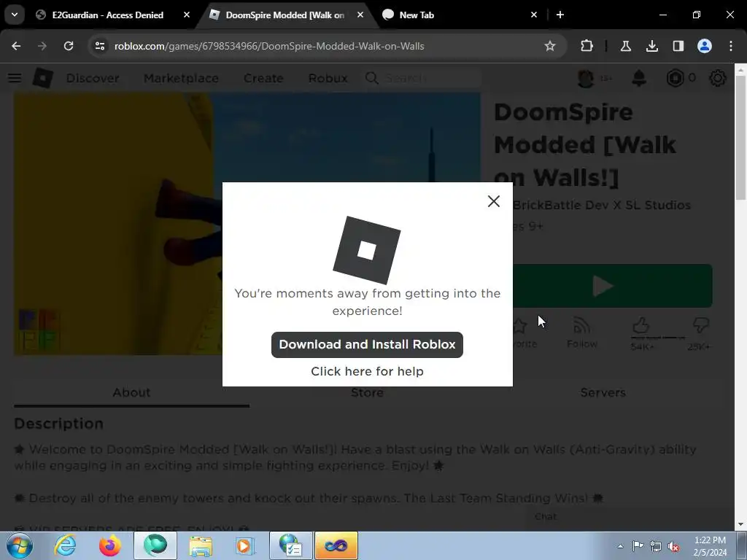Open a new browser tab with plus
This screenshot has width=747, height=560.
(560, 15)
